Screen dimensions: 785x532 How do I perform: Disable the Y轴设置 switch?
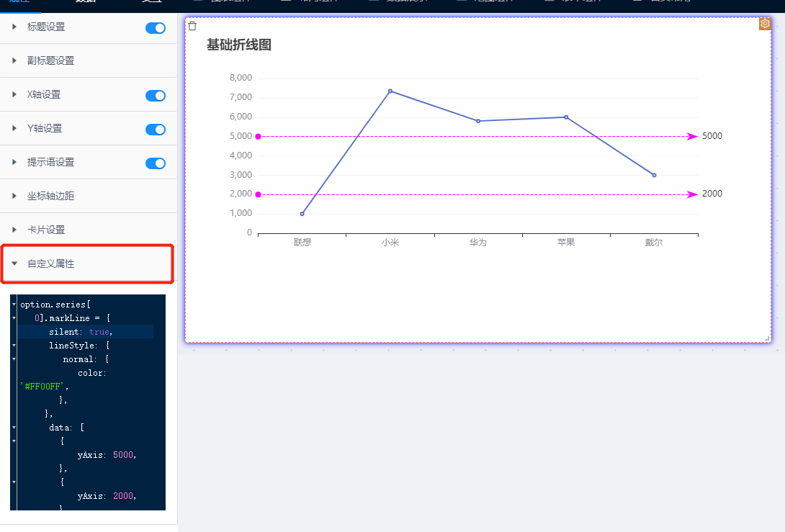[x=155, y=130]
